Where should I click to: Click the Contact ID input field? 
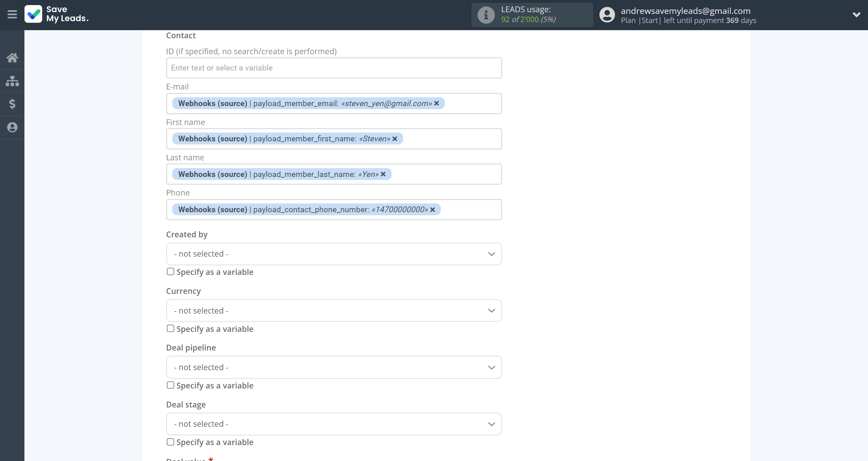334,68
